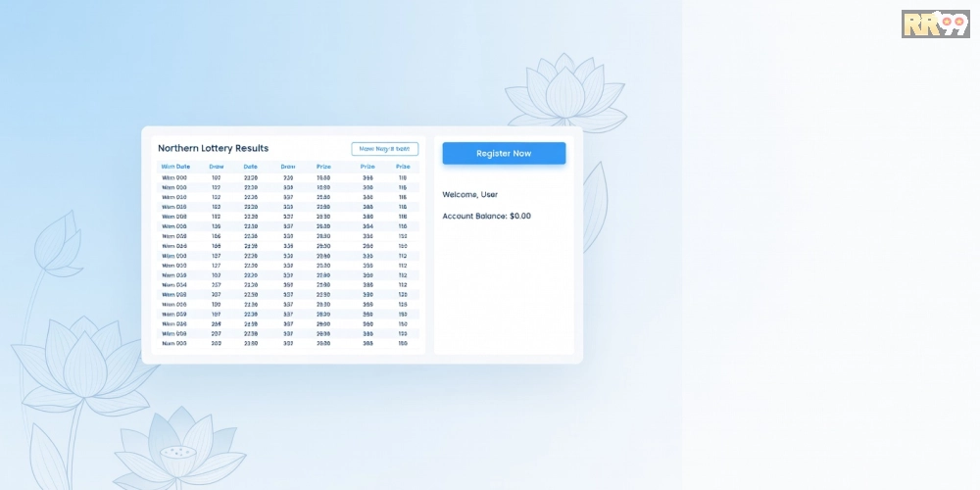Viewport: 980px width, 490px height.
Task: Click the first cell under Win Date
Action: coord(174,177)
